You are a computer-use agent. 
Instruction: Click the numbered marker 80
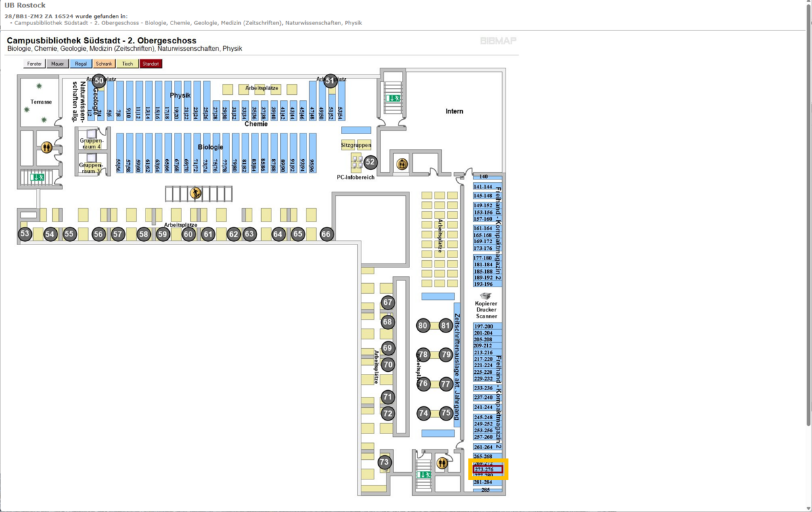[423, 326]
